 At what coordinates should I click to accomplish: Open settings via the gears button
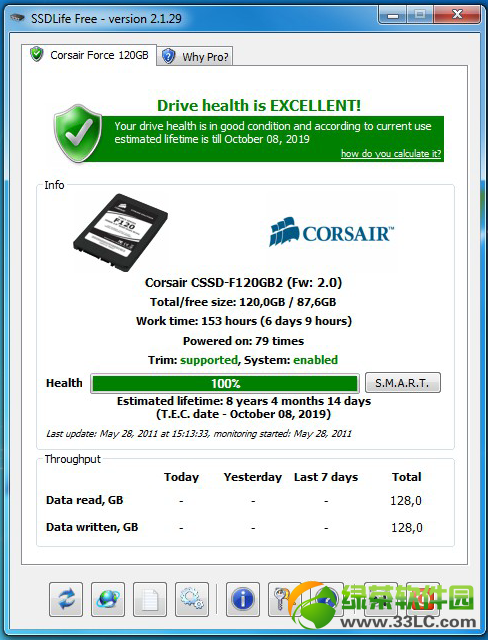pyautogui.click(x=192, y=599)
